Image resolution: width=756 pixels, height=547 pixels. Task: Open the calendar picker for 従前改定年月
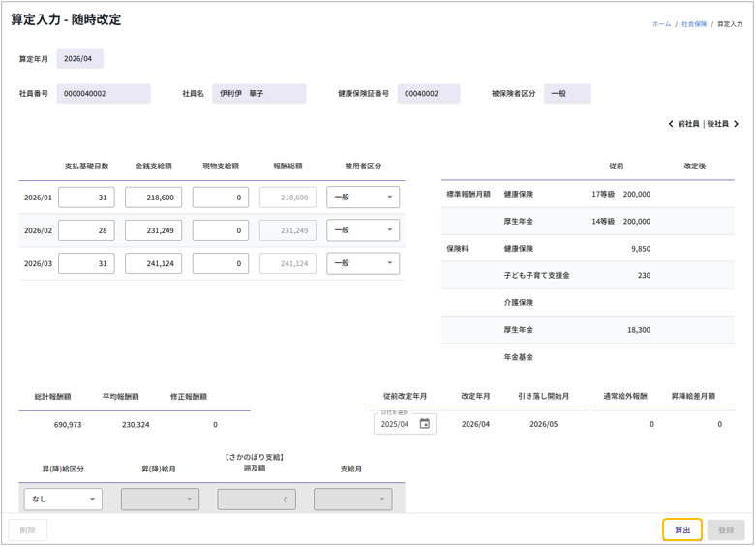point(424,424)
